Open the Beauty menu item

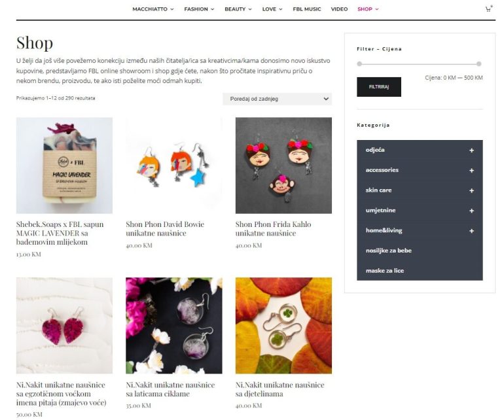tap(238, 9)
